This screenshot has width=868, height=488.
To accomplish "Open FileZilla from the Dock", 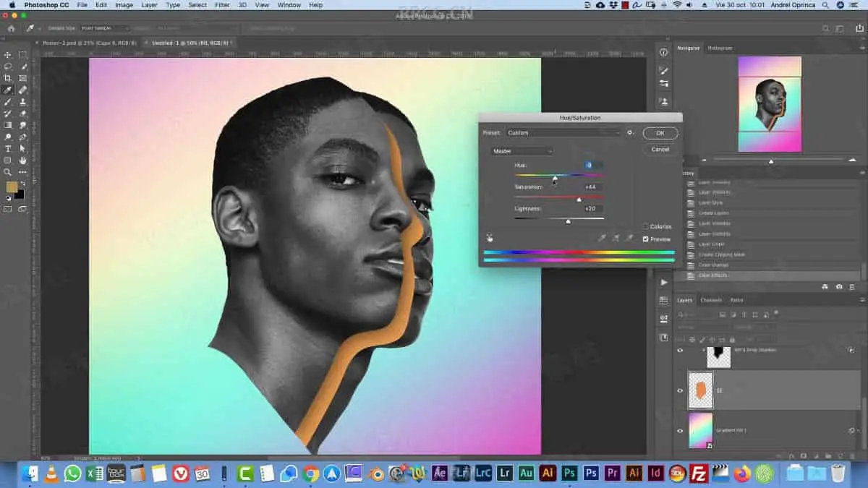I will (x=699, y=474).
